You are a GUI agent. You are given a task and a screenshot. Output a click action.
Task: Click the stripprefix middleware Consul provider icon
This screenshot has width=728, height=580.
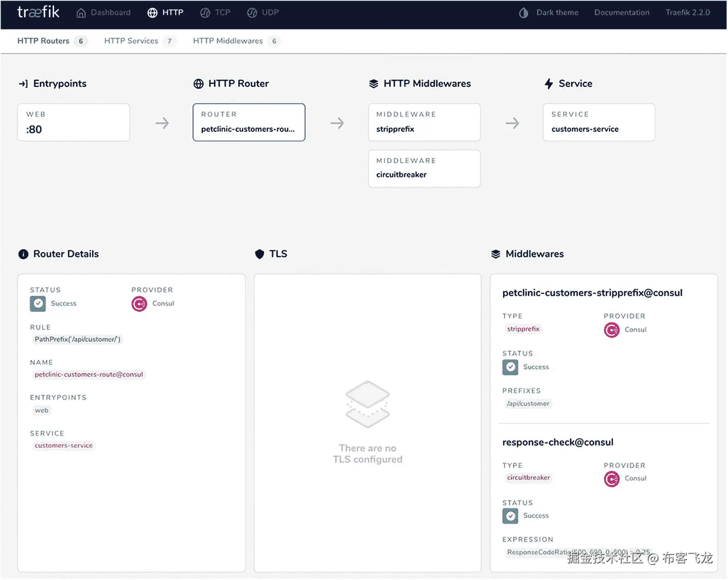point(612,330)
